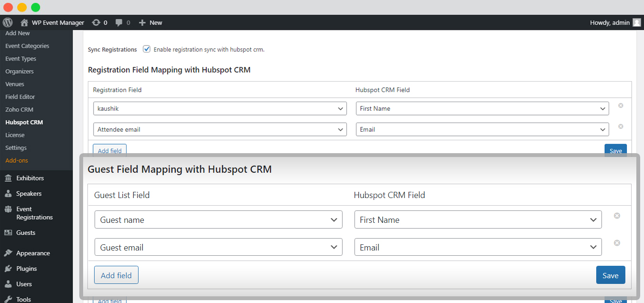Open Users menu label
The image size is (644, 303).
[24, 284]
